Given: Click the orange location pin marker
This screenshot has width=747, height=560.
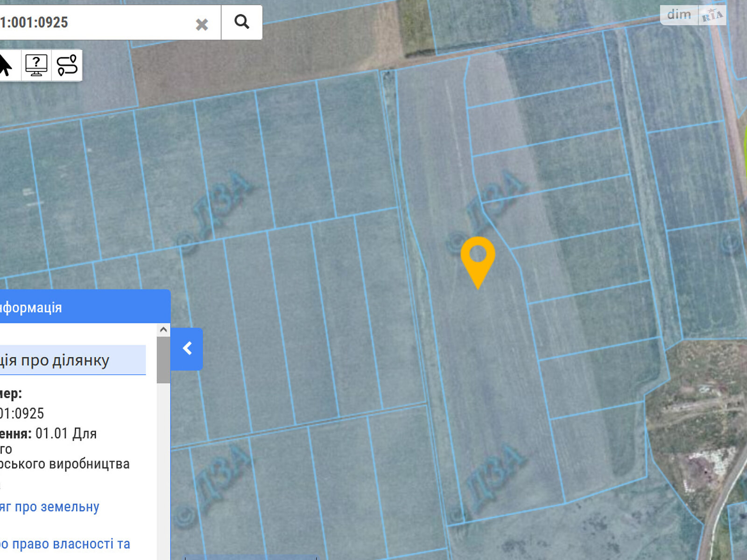Looking at the screenshot, I should click(478, 258).
